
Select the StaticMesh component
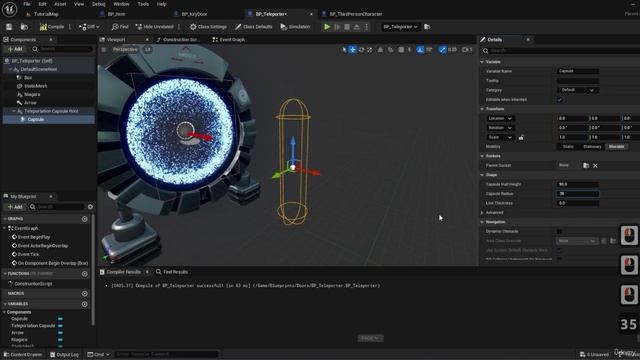pyautogui.click(x=36, y=86)
